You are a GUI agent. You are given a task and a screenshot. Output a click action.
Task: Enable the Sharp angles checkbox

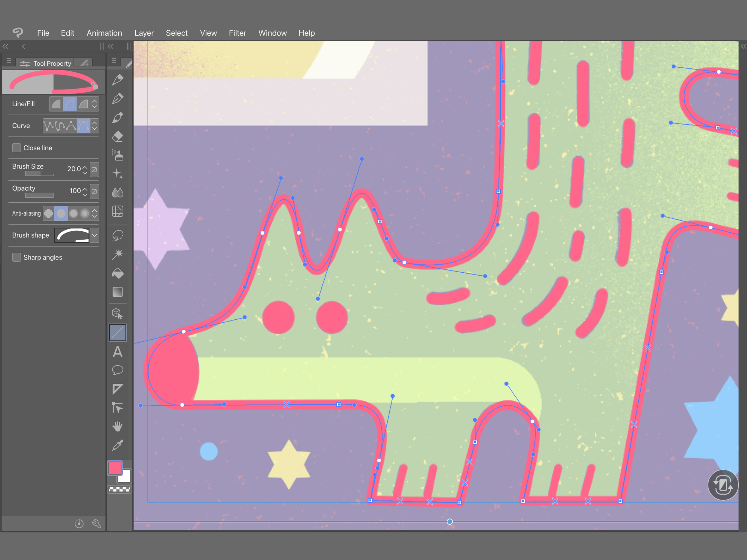(x=17, y=257)
